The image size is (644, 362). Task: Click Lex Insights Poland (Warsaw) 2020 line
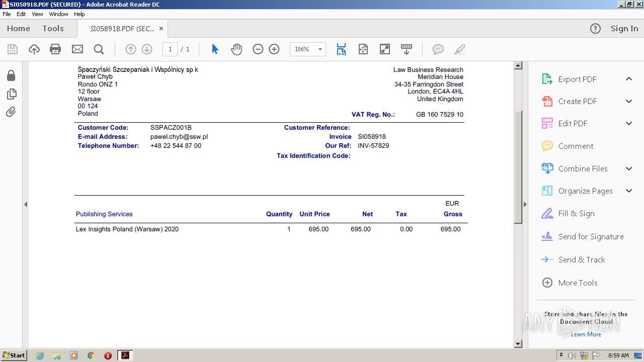pyautogui.click(x=127, y=229)
